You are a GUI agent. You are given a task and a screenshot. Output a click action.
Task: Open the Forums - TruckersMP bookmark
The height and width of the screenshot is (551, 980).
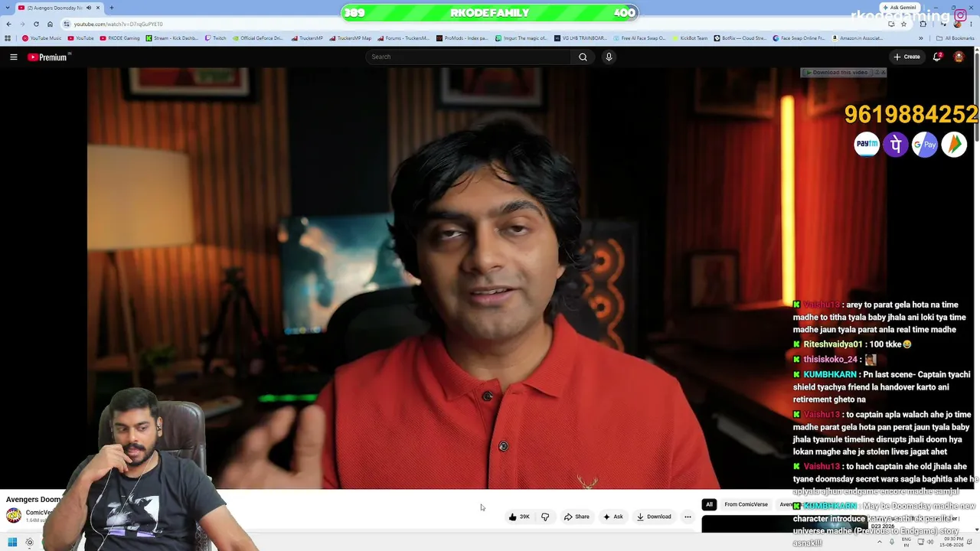[x=403, y=38]
